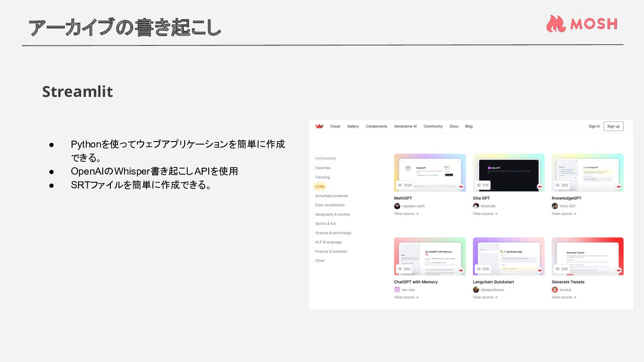Open the KnowledgeGPT app thumbnail

(x=587, y=172)
